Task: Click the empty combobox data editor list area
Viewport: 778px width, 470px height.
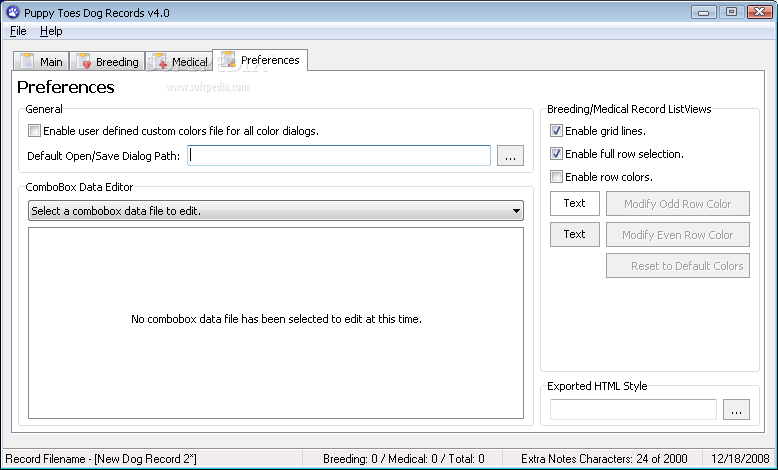Action: click(x=276, y=323)
